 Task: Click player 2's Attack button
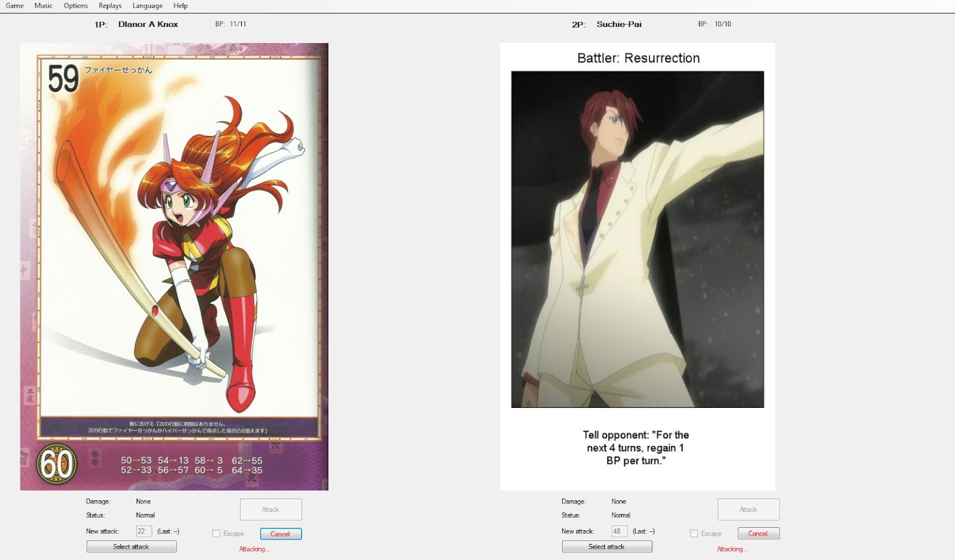(x=748, y=509)
